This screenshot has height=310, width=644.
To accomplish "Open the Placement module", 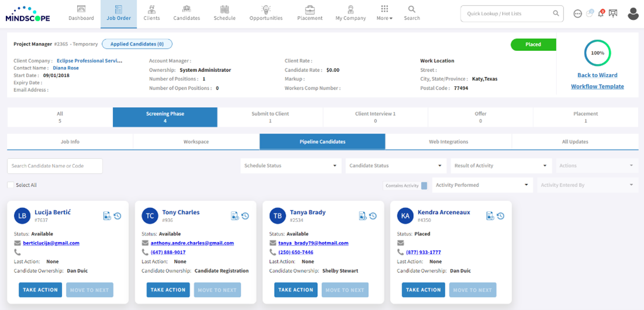I will point(310,13).
